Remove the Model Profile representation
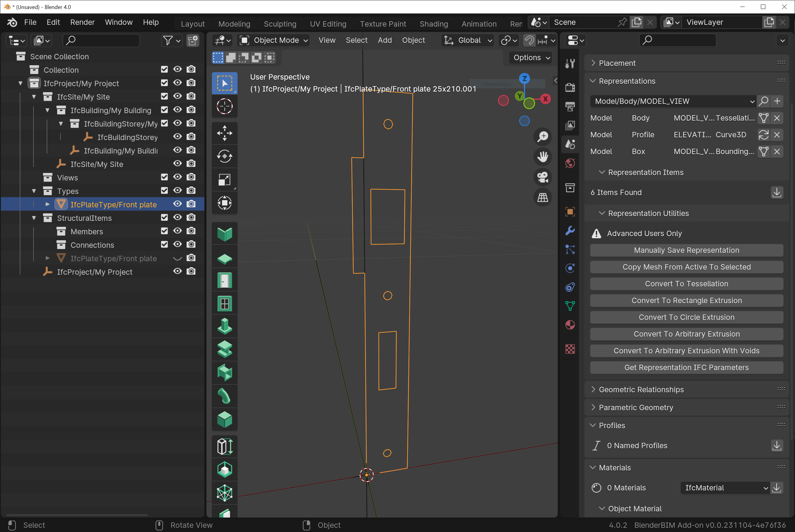 coord(777,135)
